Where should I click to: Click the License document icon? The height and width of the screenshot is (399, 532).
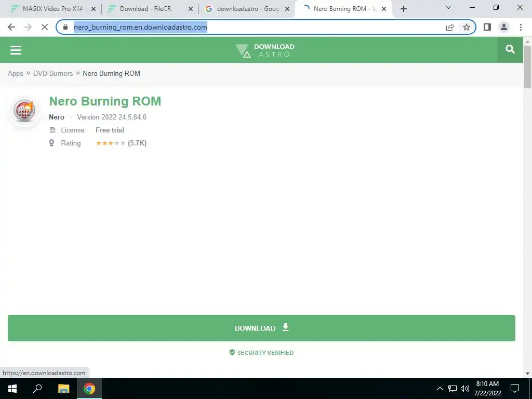point(52,130)
